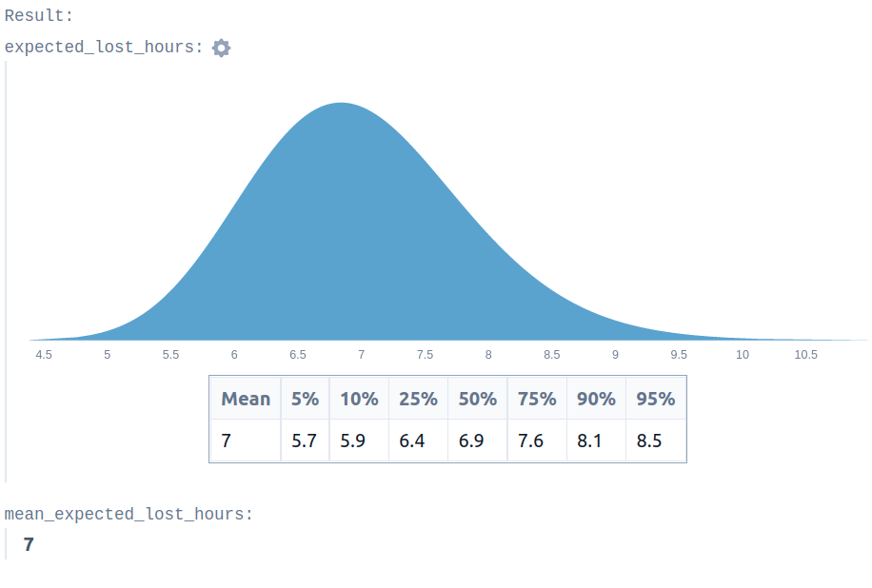The height and width of the screenshot is (588, 872).
Task: Click the 8.5 value in the table
Action: 656,441
